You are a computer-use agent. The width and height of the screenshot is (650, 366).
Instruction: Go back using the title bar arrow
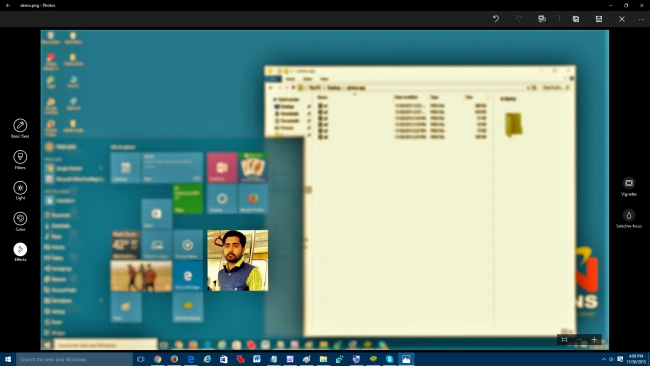[x=8, y=5]
